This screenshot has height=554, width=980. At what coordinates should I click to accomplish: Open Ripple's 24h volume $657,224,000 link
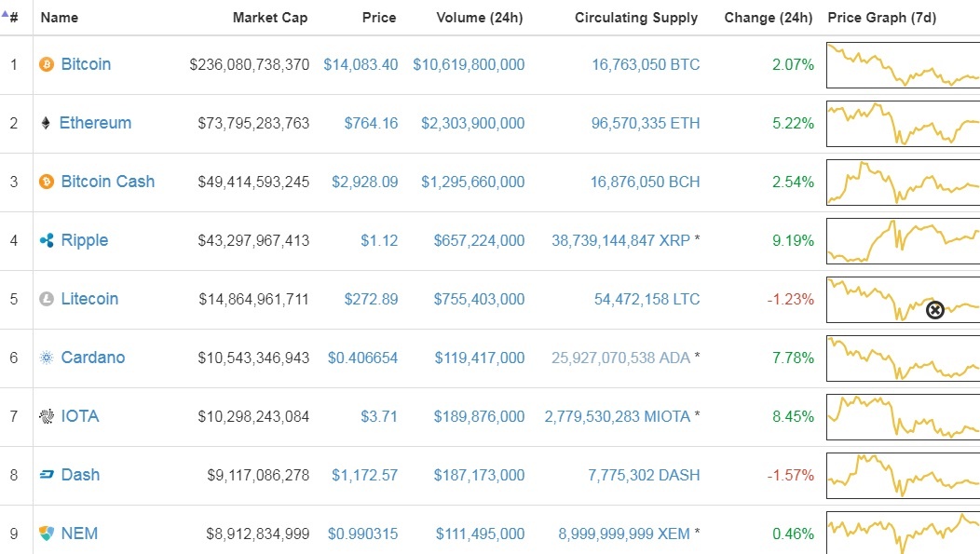[x=479, y=240]
